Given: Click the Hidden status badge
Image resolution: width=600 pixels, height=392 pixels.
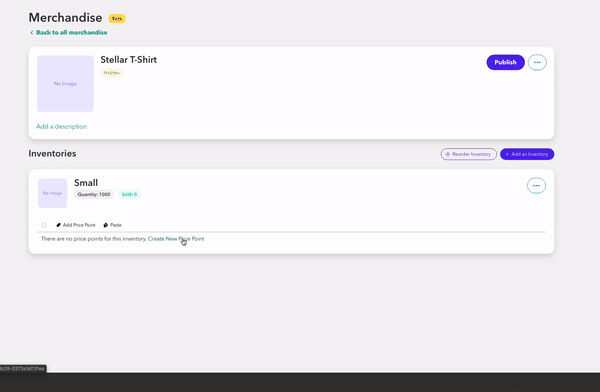Looking at the screenshot, I should [112, 73].
